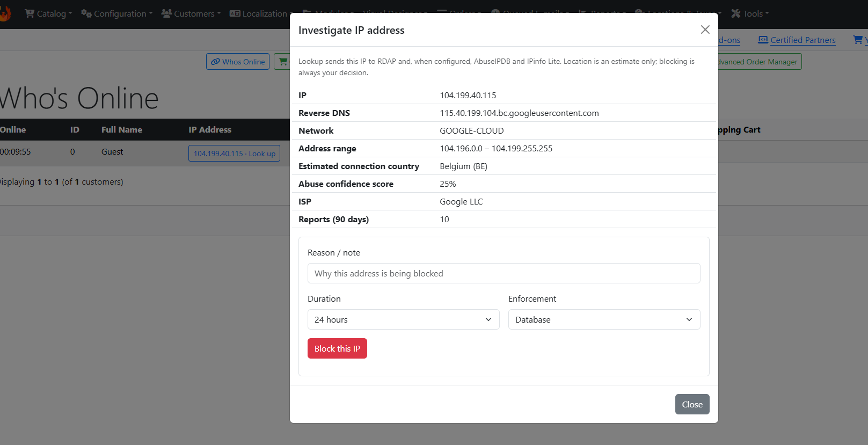Click address range 104.196.0.0 – 104.199.255.255
Viewport: 868px width, 445px height.
[496, 148]
